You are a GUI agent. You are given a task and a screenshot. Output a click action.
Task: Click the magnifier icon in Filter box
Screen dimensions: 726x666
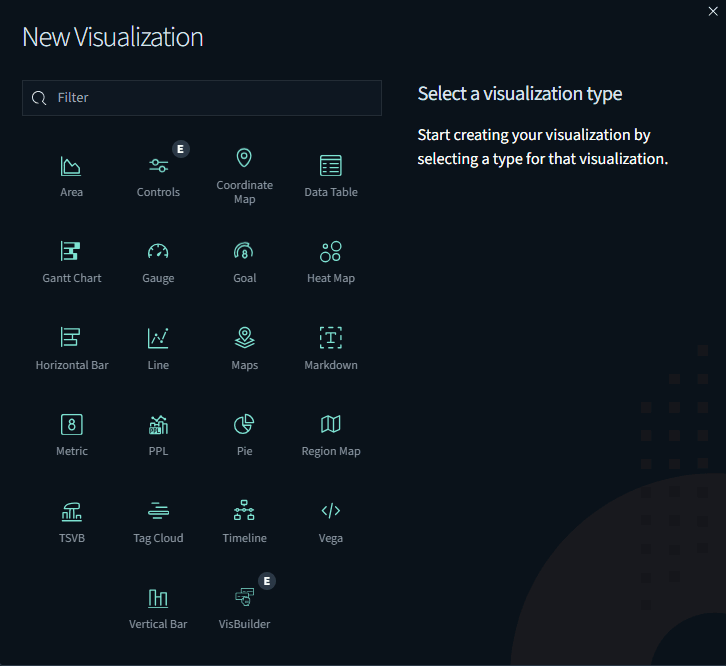point(39,98)
